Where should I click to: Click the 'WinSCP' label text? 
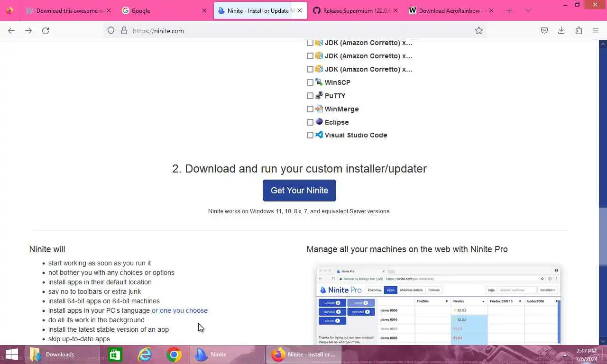tap(338, 82)
